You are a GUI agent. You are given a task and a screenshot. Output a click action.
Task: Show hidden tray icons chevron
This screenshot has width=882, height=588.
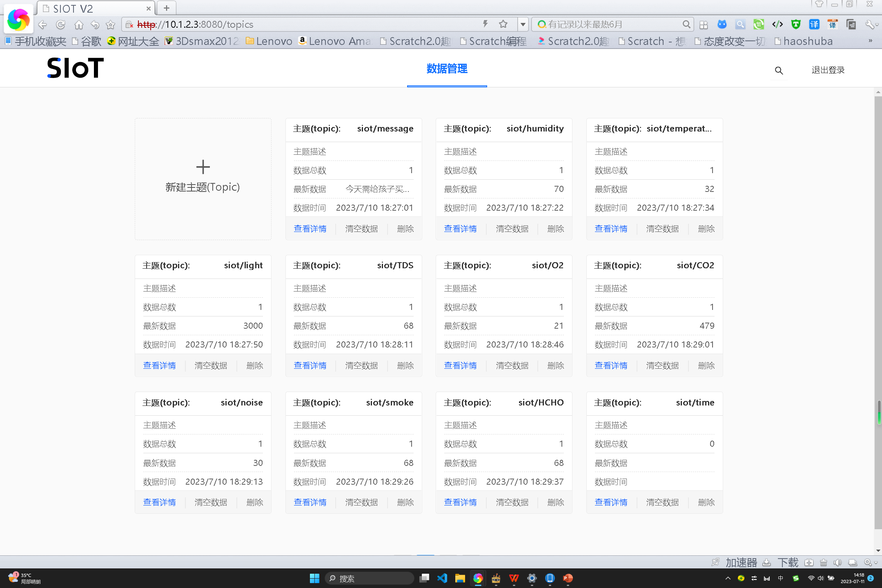(x=728, y=578)
